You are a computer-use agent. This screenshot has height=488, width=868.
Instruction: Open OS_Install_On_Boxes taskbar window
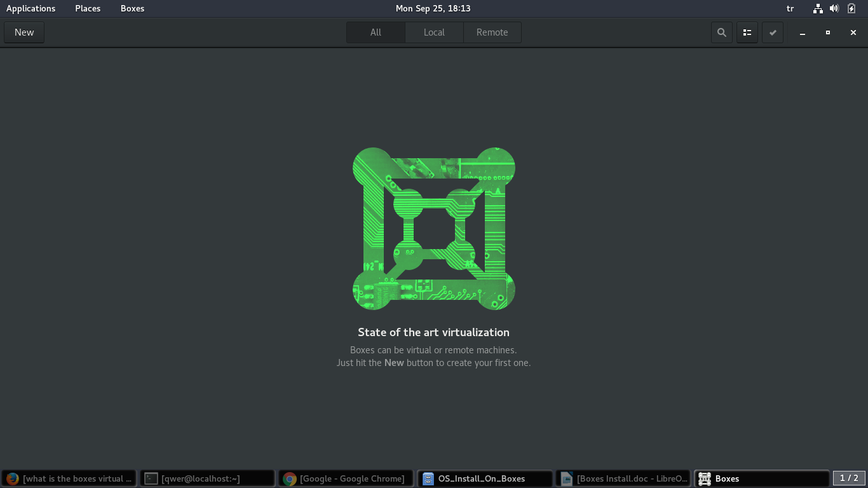tap(484, 478)
